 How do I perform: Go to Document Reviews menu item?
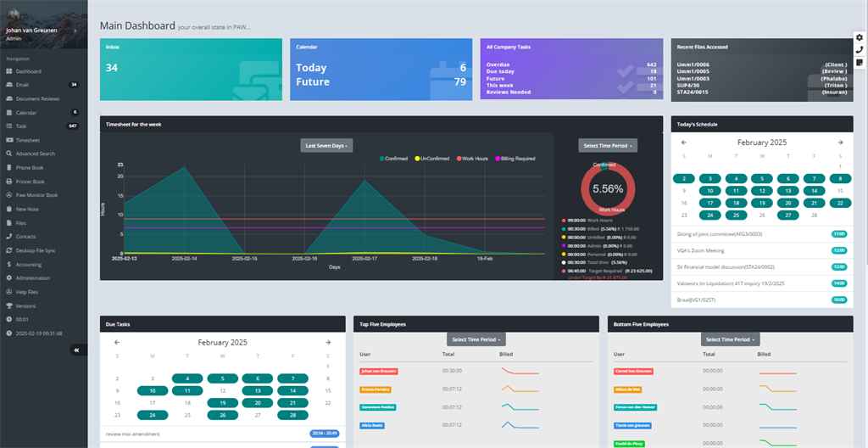click(37, 98)
